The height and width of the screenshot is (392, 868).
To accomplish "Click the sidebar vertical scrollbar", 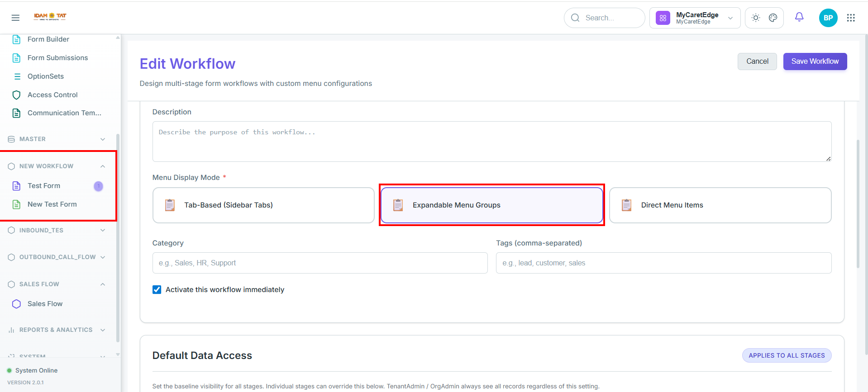I will click(x=118, y=237).
